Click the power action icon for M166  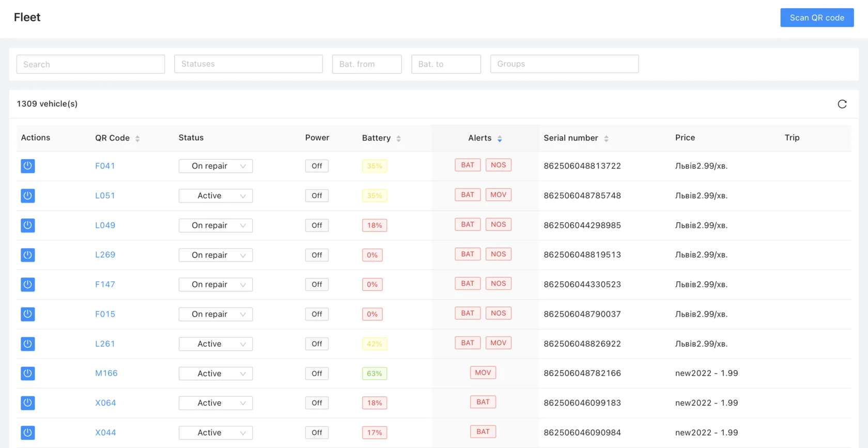(x=28, y=373)
